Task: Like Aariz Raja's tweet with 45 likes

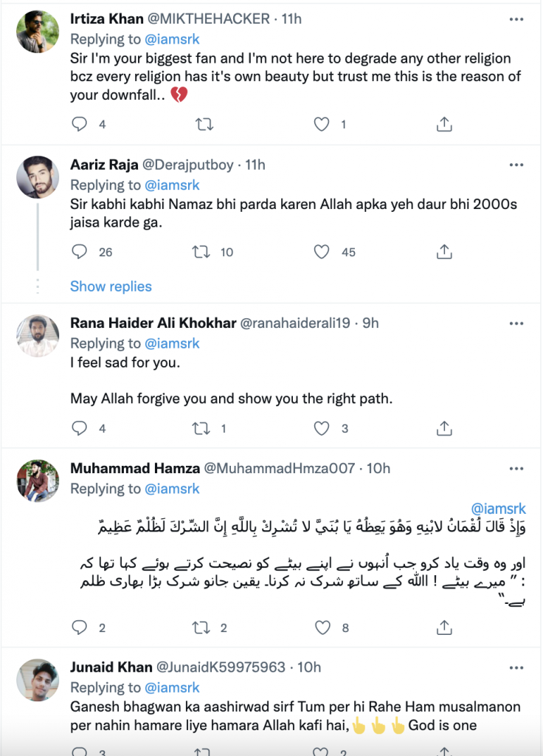Action: click(322, 252)
